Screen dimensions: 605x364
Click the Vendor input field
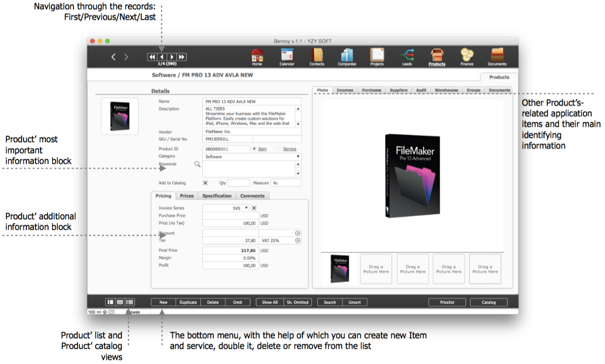[252, 132]
